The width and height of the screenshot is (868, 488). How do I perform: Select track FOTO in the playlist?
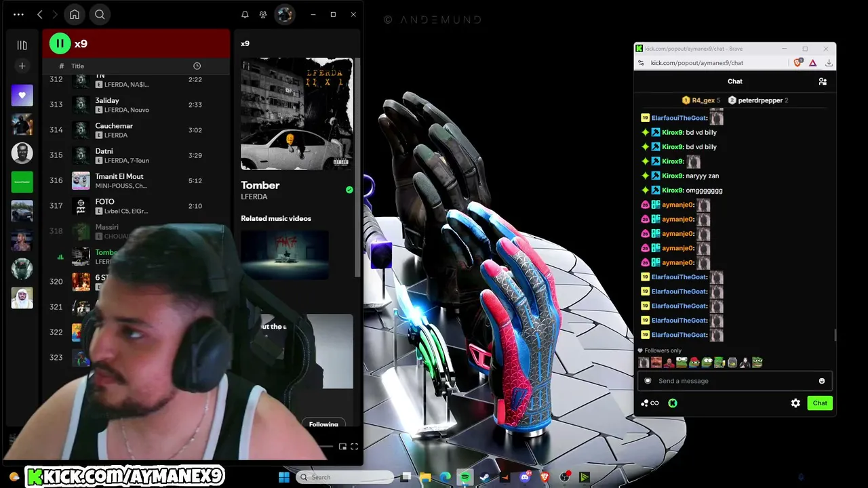tap(136, 206)
